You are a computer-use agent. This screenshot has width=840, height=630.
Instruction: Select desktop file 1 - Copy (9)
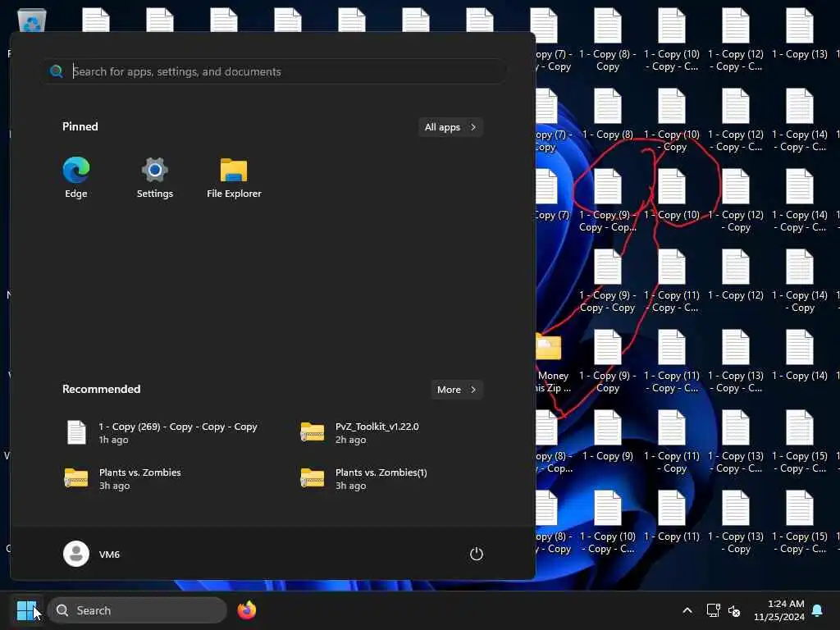coord(608,436)
